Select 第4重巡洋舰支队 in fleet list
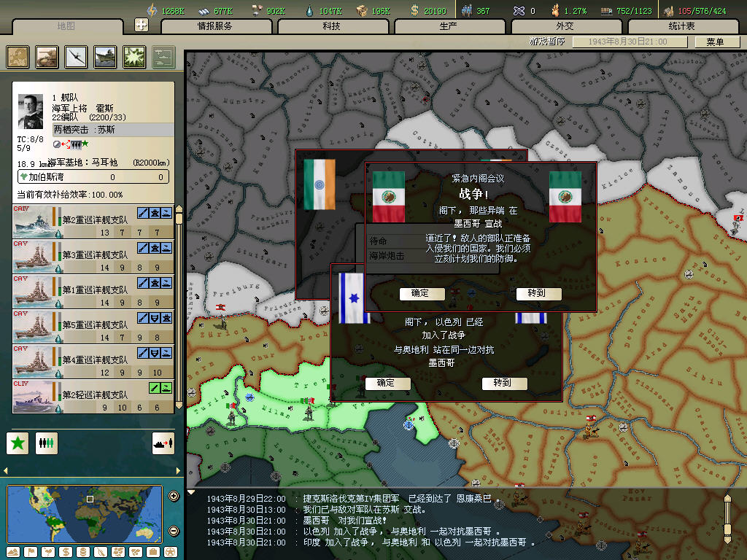This screenshot has width=747, height=560. (x=93, y=361)
